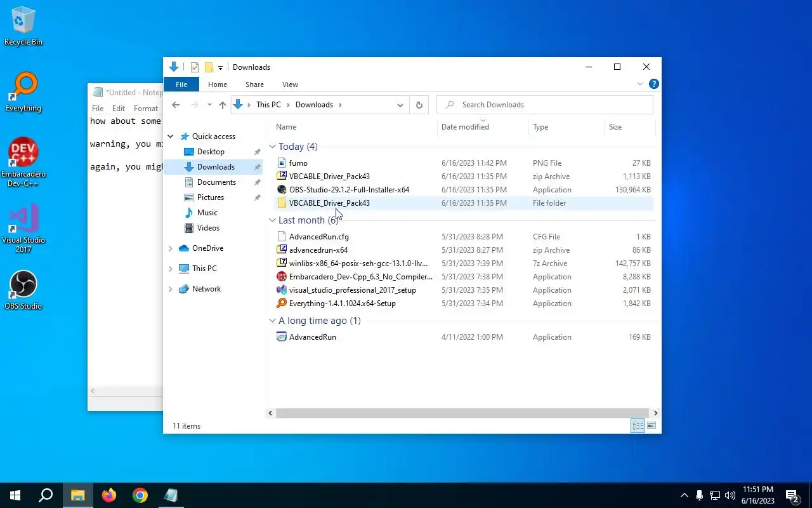
Task: Select the AdvancedRun application icon
Action: click(x=282, y=337)
